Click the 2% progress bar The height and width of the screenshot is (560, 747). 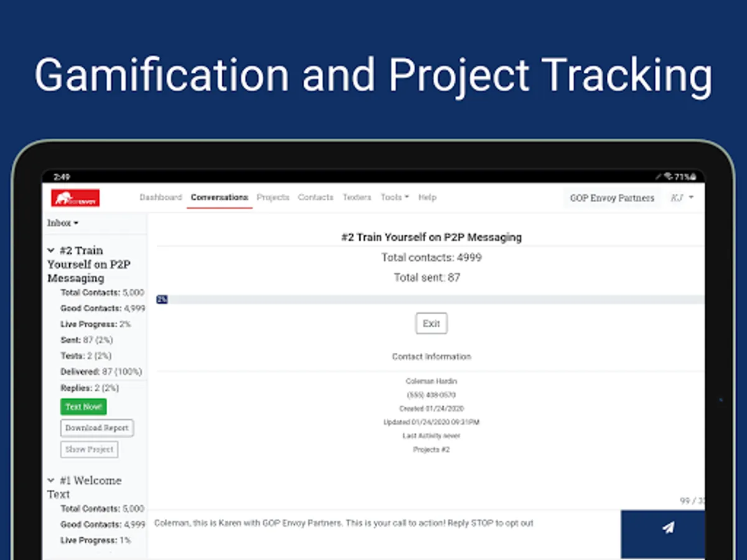[430, 300]
